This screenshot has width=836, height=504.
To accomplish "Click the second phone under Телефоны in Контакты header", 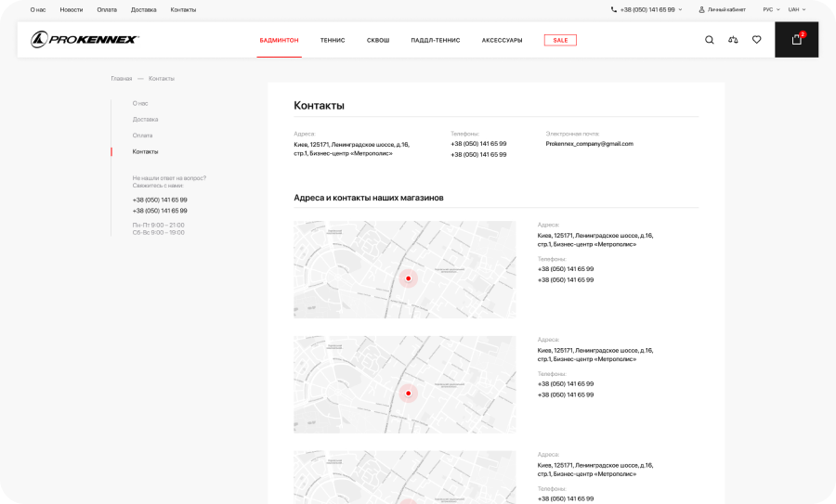I will point(478,154).
